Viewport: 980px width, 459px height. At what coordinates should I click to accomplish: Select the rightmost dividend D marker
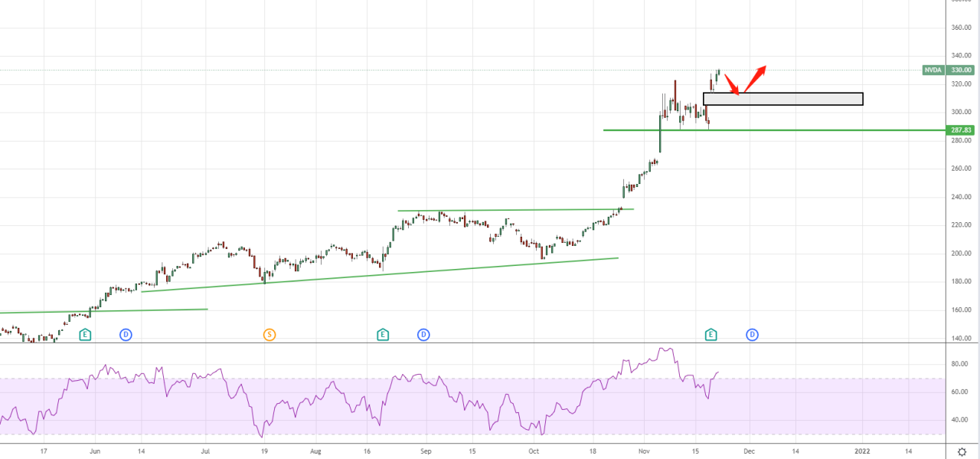pyautogui.click(x=752, y=335)
